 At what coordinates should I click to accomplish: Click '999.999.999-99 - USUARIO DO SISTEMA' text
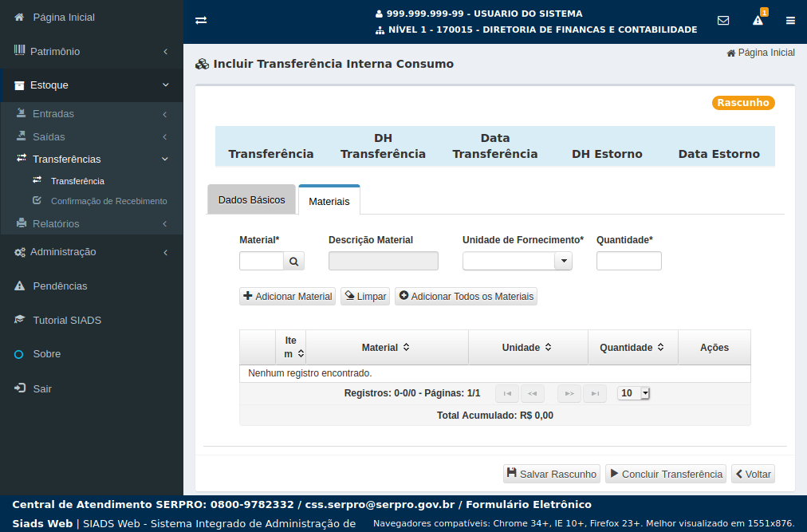(484, 14)
